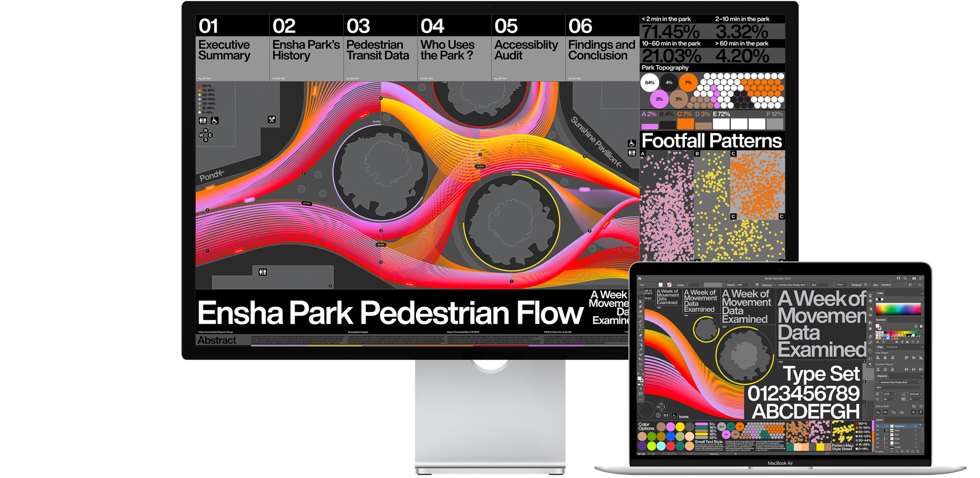Open stroke weight dropdown in control bar
980x478 pixels.
pos(701,285)
